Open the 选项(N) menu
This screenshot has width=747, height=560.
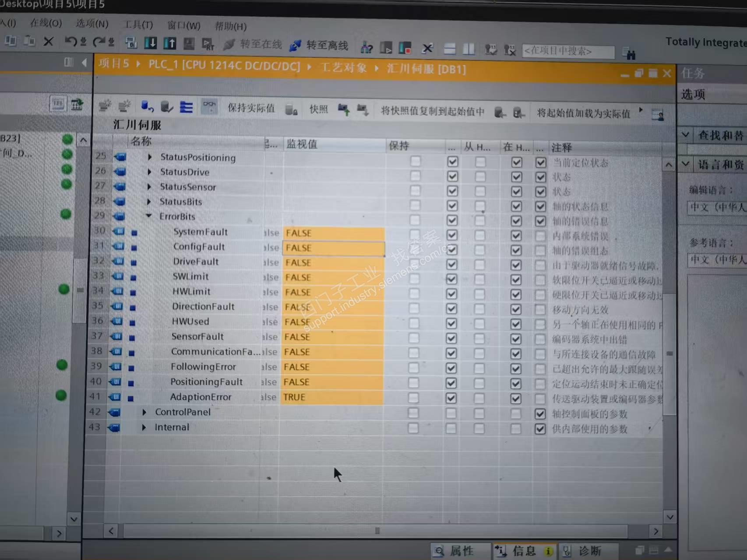[x=92, y=24]
